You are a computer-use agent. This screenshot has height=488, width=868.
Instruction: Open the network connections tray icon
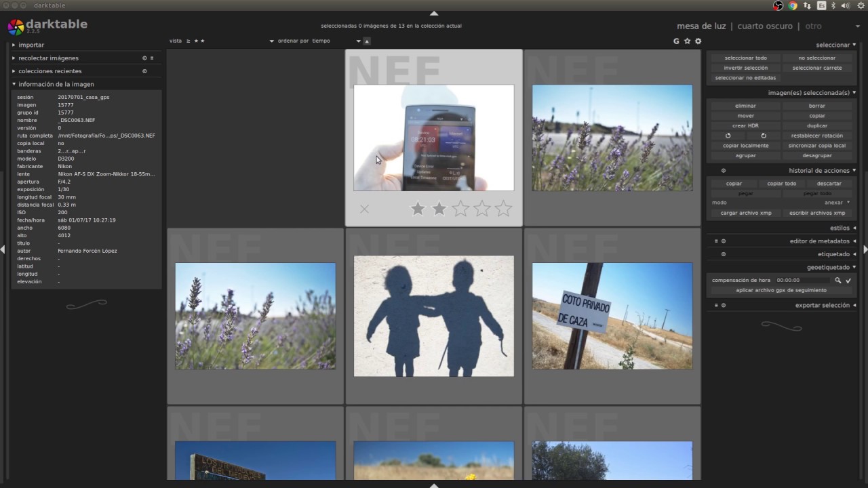tap(807, 5)
